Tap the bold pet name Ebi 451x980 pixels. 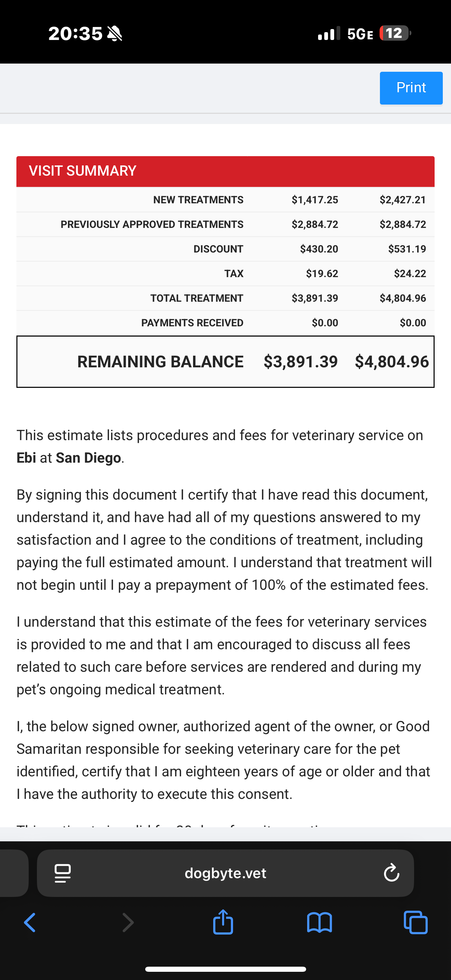click(26, 458)
